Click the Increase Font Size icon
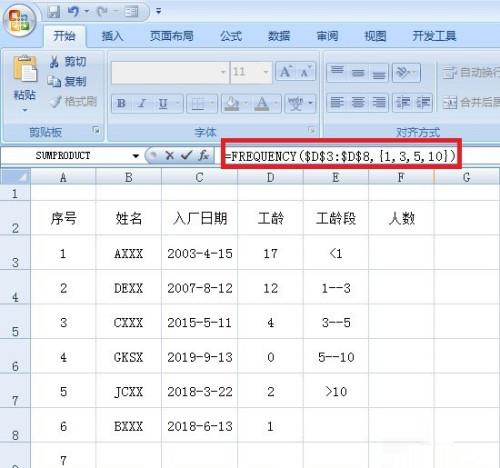This screenshot has width=500, height=468. click(286, 71)
